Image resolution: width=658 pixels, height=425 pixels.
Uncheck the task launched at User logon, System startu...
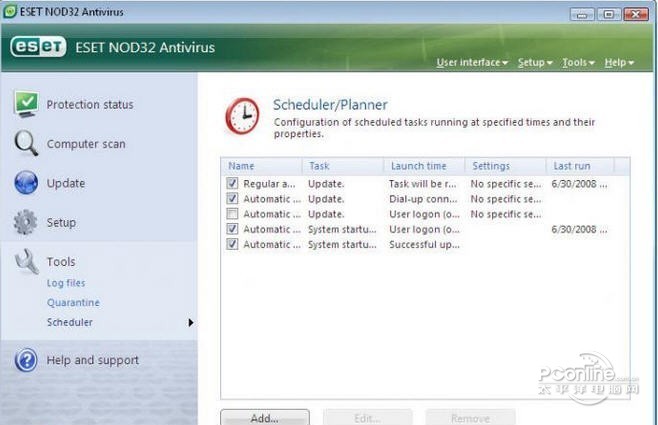point(232,229)
